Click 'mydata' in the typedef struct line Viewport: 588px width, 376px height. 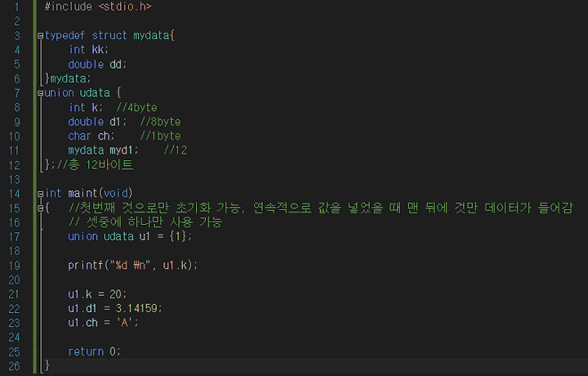152,36
